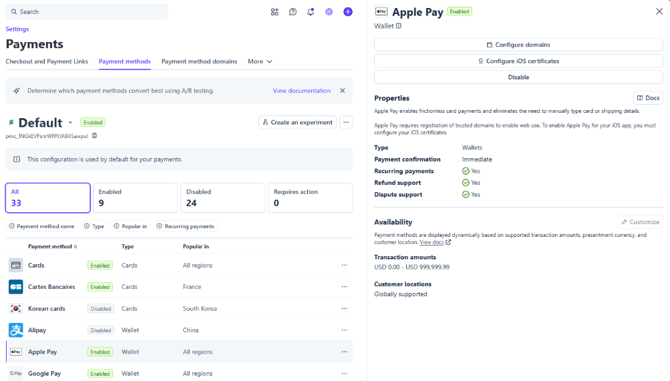Copy the configuration ID with copy icon
Image resolution: width=670 pixels, height=381 pixels.
[x=94, y=136]
